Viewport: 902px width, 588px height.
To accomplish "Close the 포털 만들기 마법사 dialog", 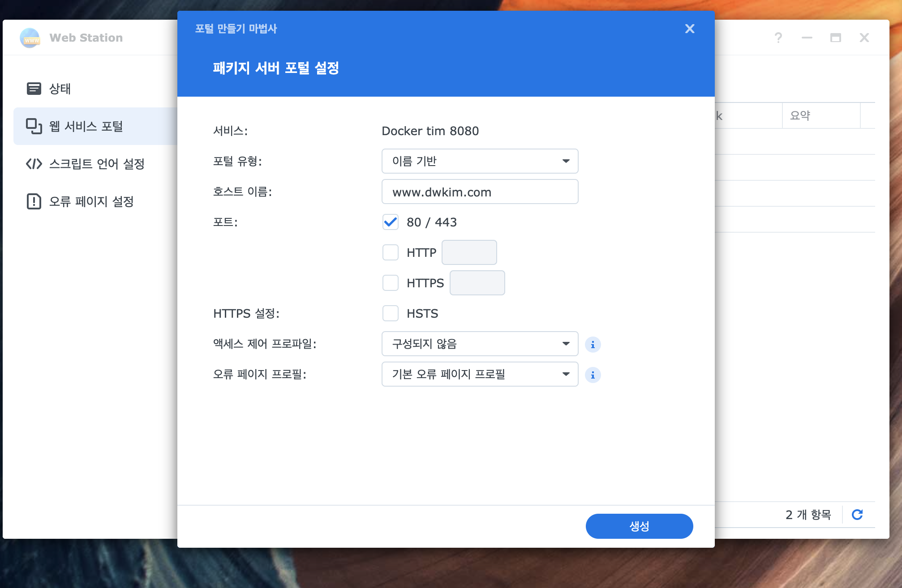I will 690,29.
